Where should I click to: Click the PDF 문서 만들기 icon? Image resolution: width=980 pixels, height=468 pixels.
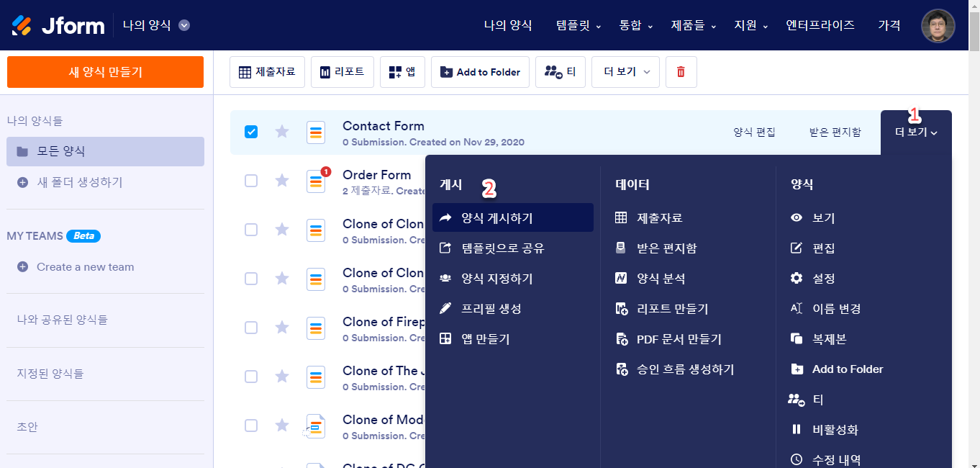(x=622, y=338)
